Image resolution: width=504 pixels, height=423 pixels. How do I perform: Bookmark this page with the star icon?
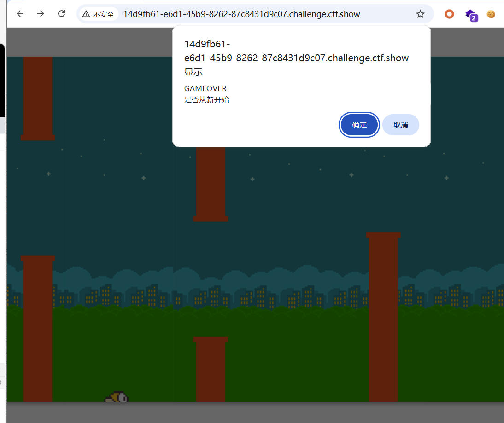(420, 14)
